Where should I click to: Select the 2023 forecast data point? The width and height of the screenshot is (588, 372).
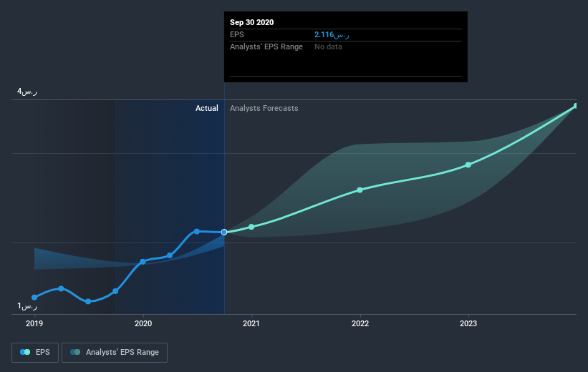pyautogui.click(x=468, y=165)
